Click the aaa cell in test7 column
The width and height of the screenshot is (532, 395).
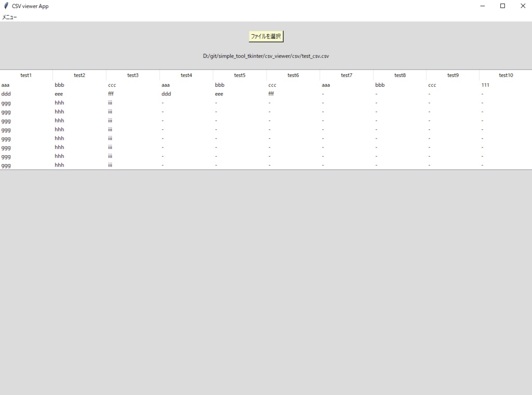click(x=326, y=85)
